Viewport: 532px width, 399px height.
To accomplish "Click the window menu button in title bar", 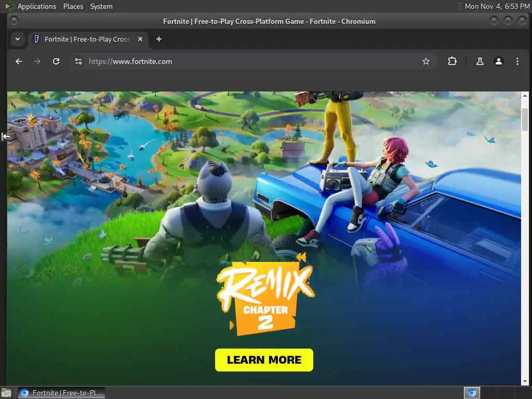I will point(14,21).
